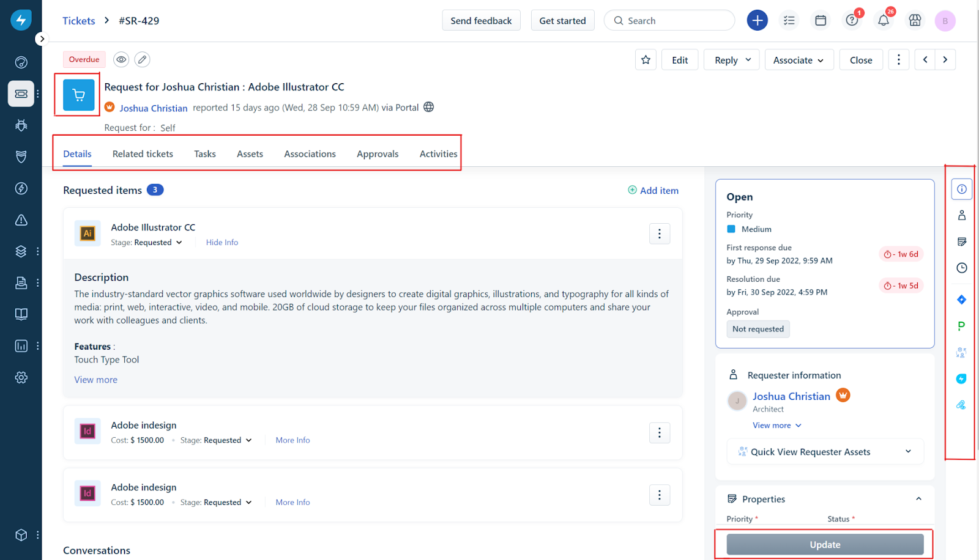The image size is (979, 560).
Task: Open the Dashboard from the sidebar
Action: click(x=21, y=62)
